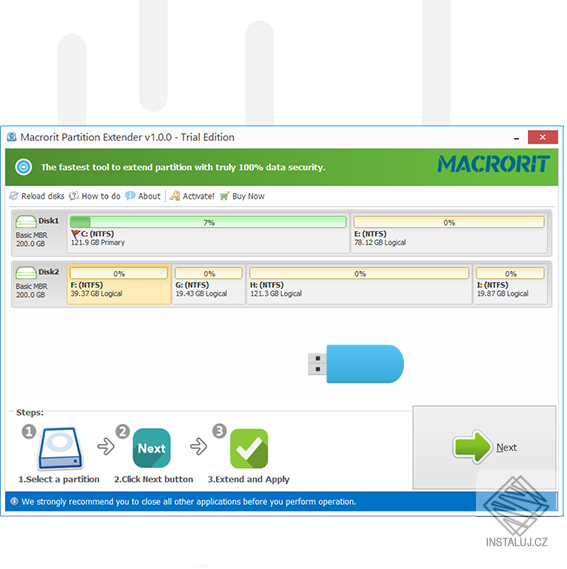This screenshot has height=569, width=567.
Task: Click the green checkmark Extend and Apply icon
Action: click(249, 449)
